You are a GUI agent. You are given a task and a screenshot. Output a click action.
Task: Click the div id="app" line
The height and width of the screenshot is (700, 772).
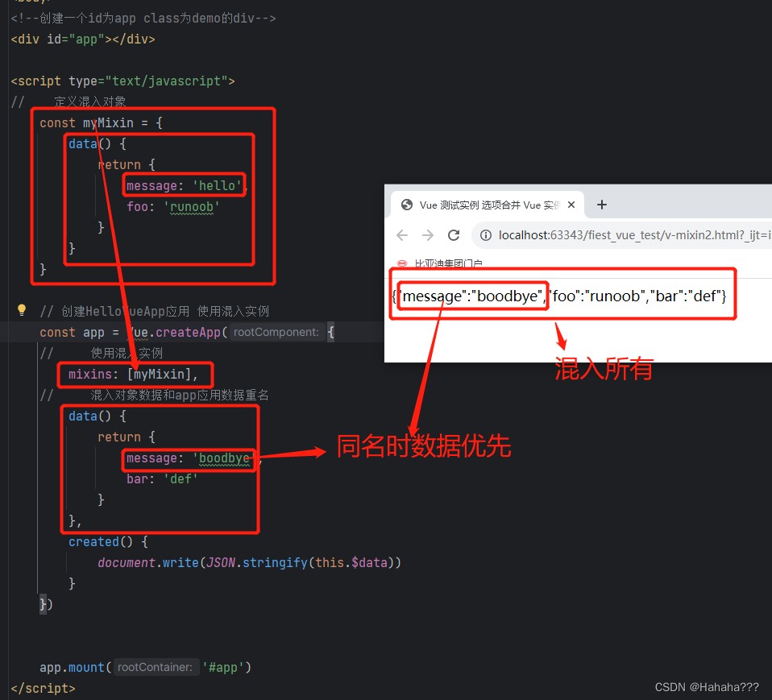coord(83,39)
